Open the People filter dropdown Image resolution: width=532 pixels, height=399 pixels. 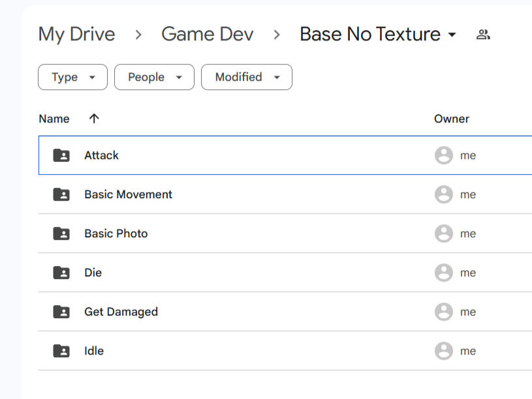click(154, 77)
